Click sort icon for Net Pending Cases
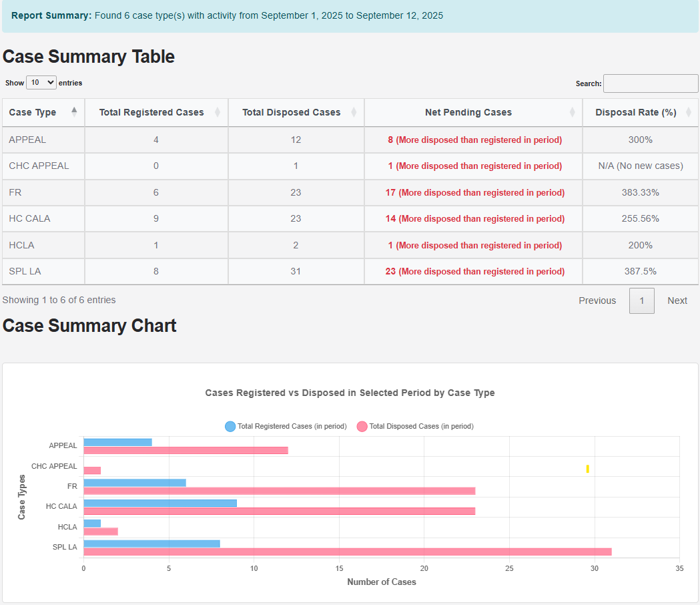Viewport: 700px width, 605px height. [572, 112]
